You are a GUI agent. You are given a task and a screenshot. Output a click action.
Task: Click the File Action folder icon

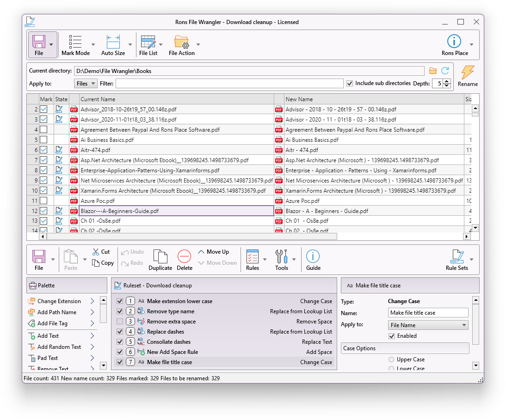(181, 42)
